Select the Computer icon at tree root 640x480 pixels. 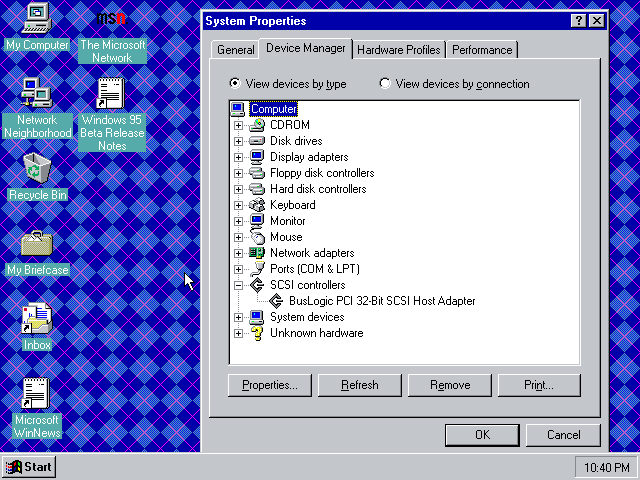tap(238, 109)
